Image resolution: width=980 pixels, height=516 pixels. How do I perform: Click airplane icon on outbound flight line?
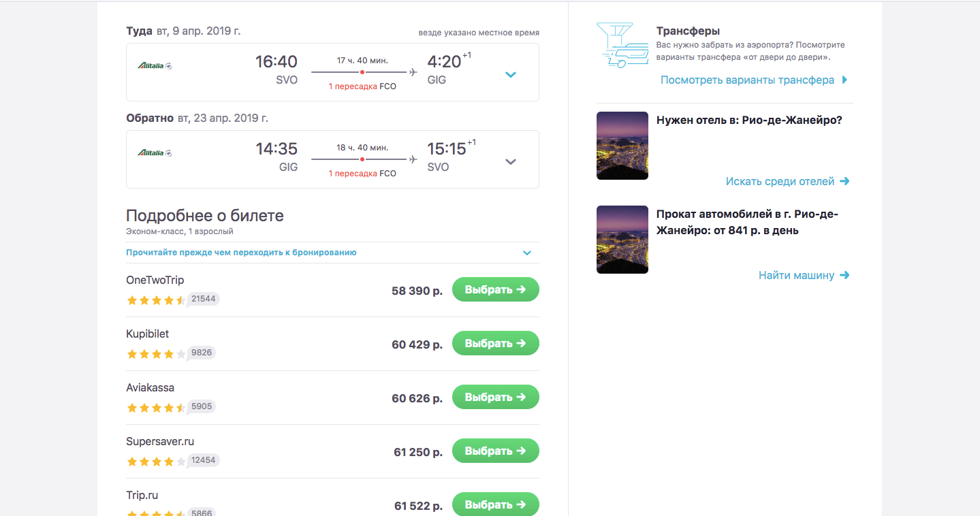coord(413,71)
